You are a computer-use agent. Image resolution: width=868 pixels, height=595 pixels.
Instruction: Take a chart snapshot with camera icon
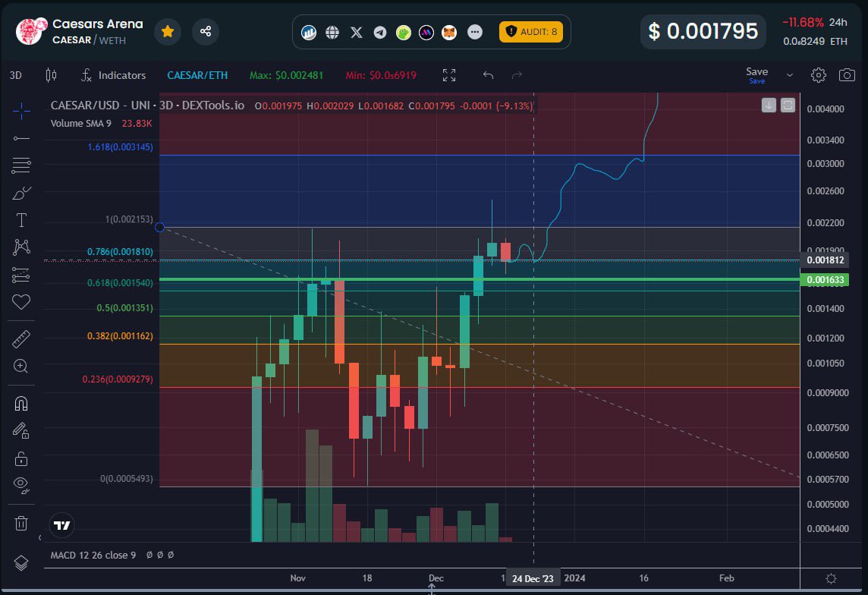click(847, 75)
